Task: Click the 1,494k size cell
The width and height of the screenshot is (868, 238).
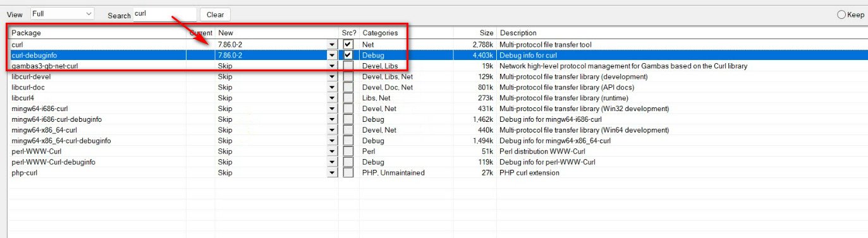Action: tap(483, 141)
